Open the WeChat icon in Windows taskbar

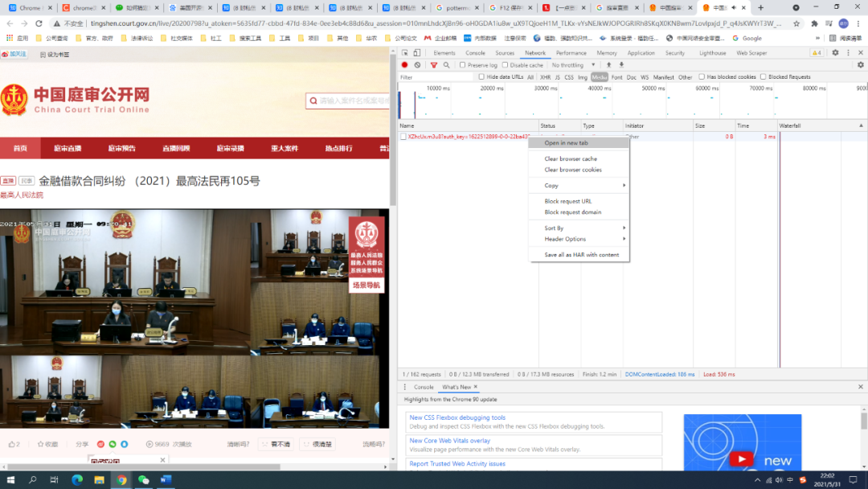144,480
